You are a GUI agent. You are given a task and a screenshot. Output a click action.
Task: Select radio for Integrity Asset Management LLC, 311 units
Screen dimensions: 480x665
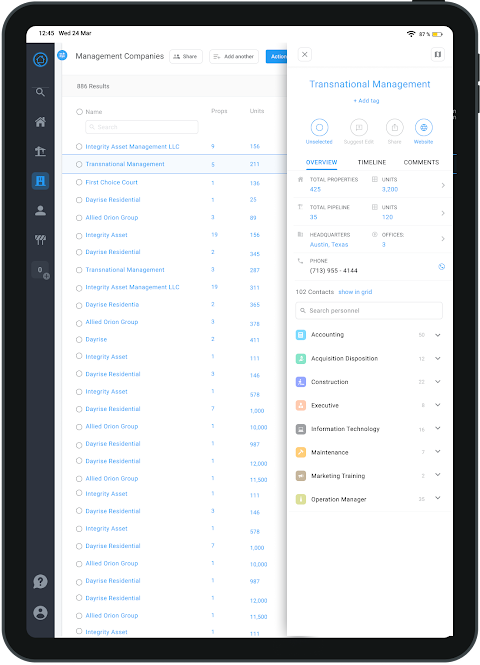79,288
